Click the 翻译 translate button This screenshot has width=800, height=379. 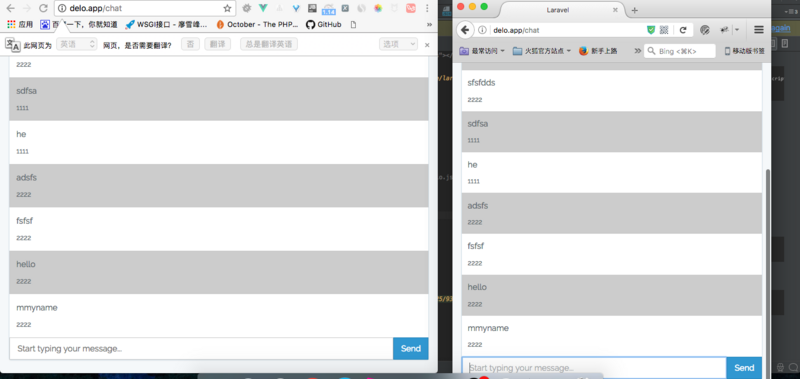[218, 44]
